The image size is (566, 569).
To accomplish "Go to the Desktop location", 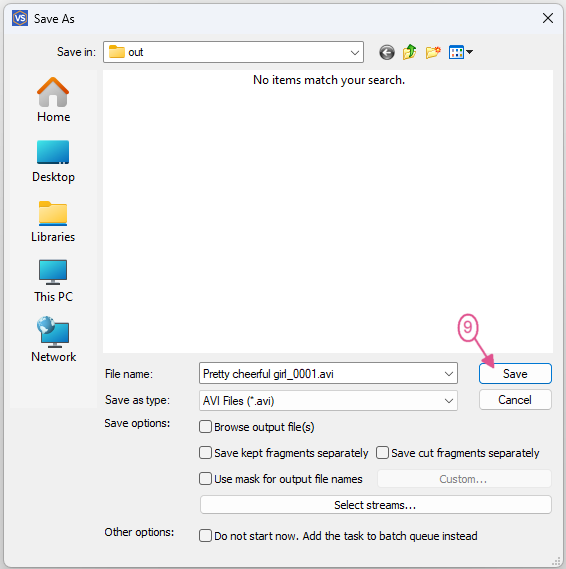I will (53, 161).
